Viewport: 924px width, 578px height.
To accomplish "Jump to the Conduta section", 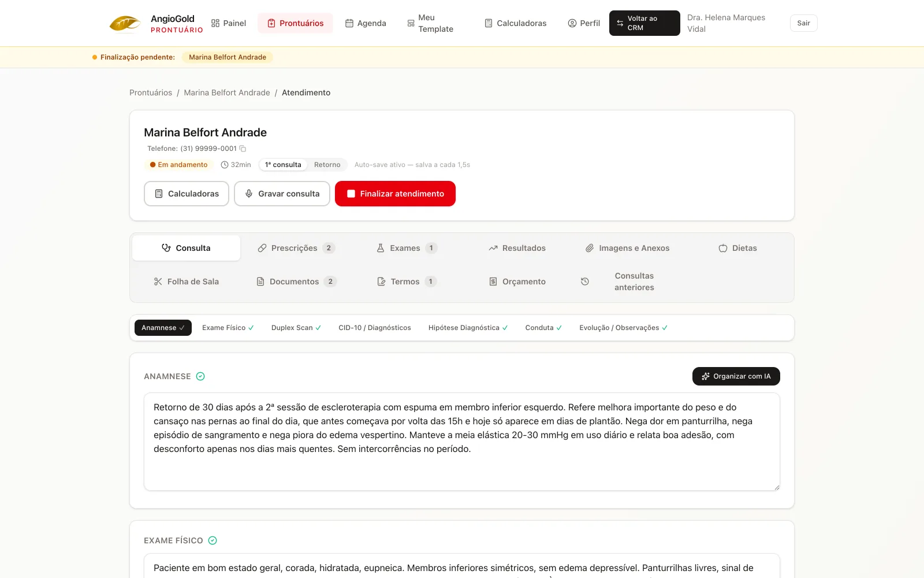I will (543, 328).
